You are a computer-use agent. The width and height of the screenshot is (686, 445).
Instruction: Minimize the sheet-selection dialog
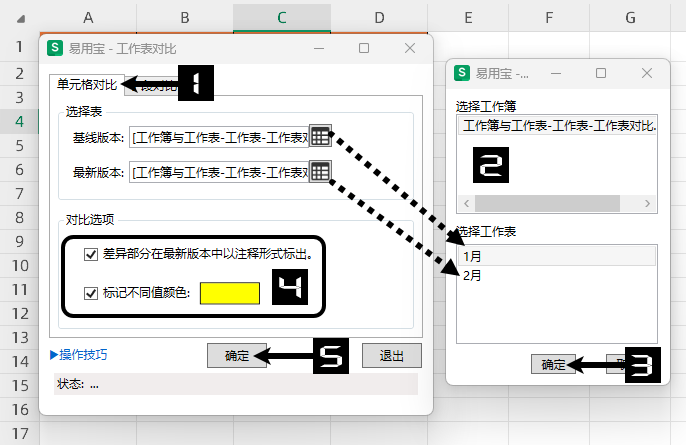556,73
